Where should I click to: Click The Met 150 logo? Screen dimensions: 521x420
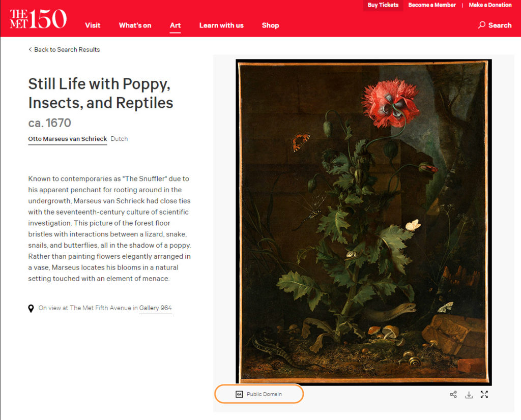pos(38,19)
